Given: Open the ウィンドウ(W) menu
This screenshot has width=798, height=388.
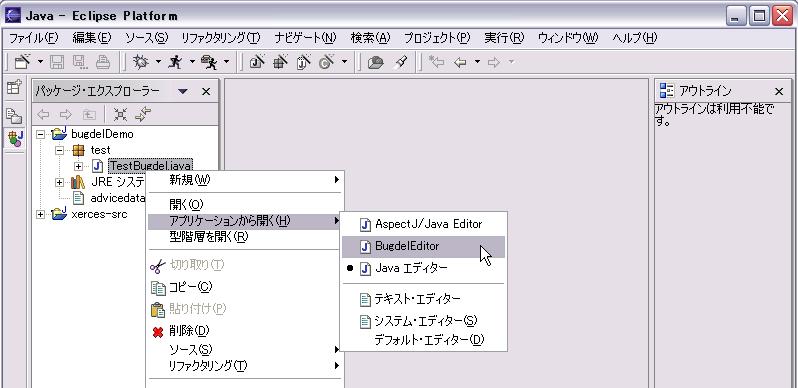Looking at the screenshot, I should [x=568, y=38].
